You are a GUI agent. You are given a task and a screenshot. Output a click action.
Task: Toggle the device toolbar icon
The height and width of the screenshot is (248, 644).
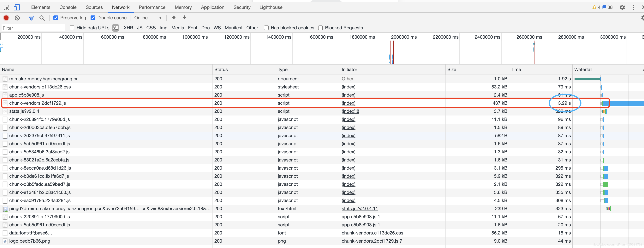(17, 8)
